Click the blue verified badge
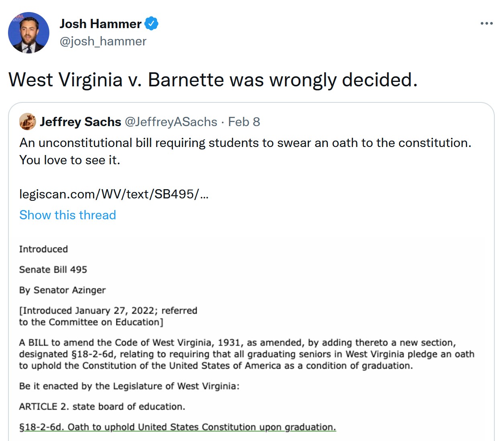 151,24
